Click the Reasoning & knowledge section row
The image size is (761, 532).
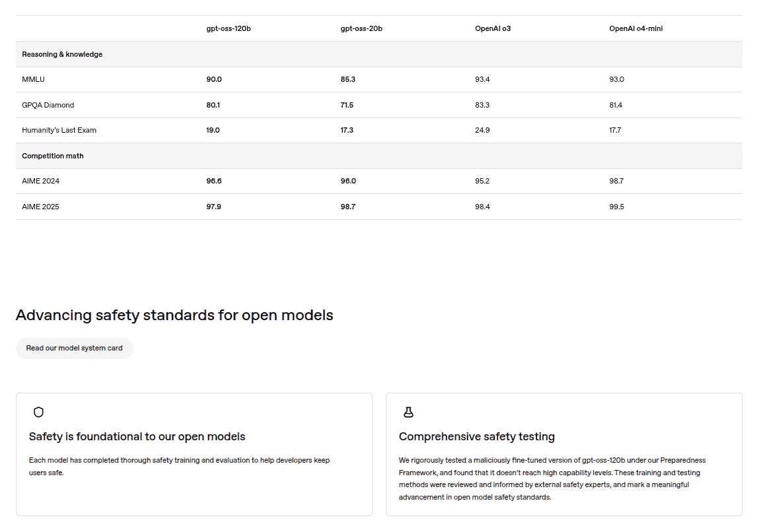(x=62, y=54)
